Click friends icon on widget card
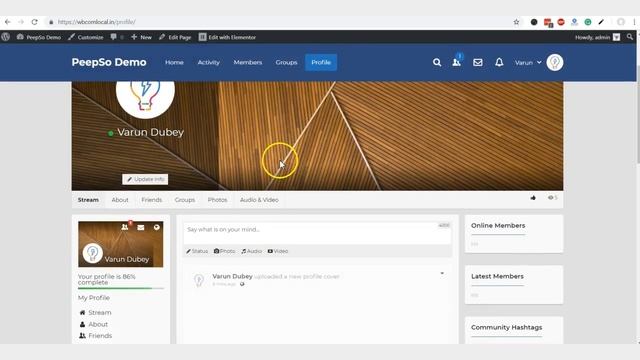Viewport: 640px width, 360px height. pos(125,227)
